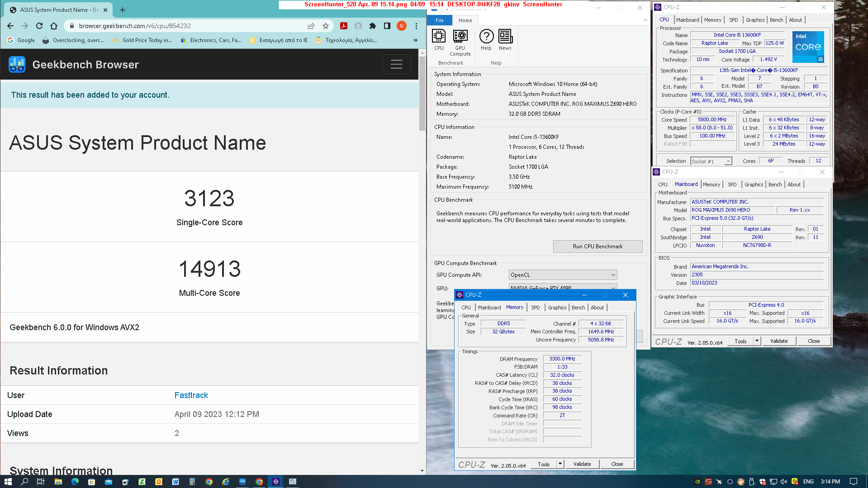
Task: Switch to SPD tab in top CPU-Z window
Action: (x=734, y=20)
